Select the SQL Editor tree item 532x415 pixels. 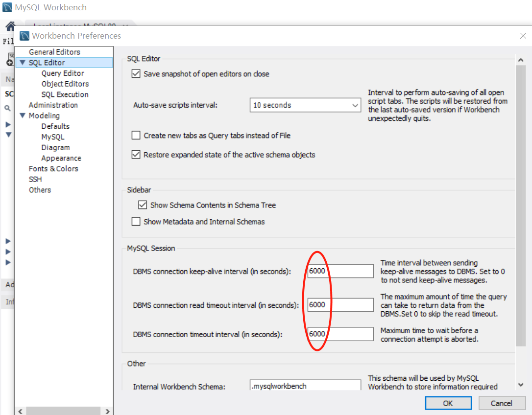[x=47, y=63]
